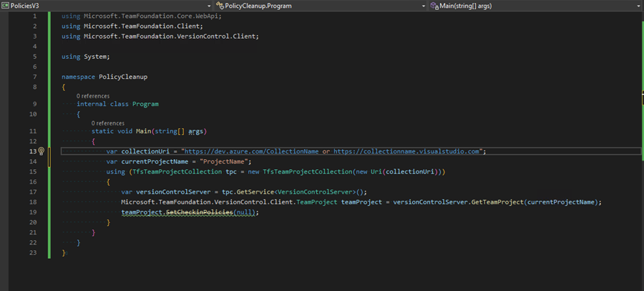The image size is (644, 291).
Task: Click "0 references" above static void Main
Action: pos(107,123)
